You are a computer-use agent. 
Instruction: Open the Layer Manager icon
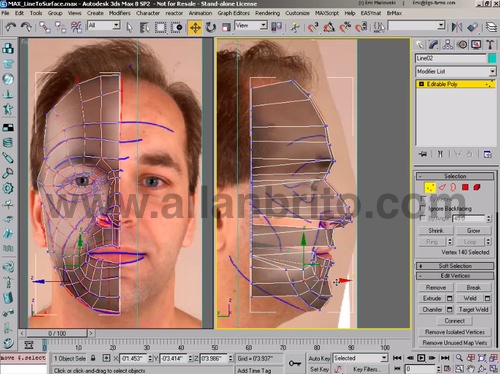point(491,27)
